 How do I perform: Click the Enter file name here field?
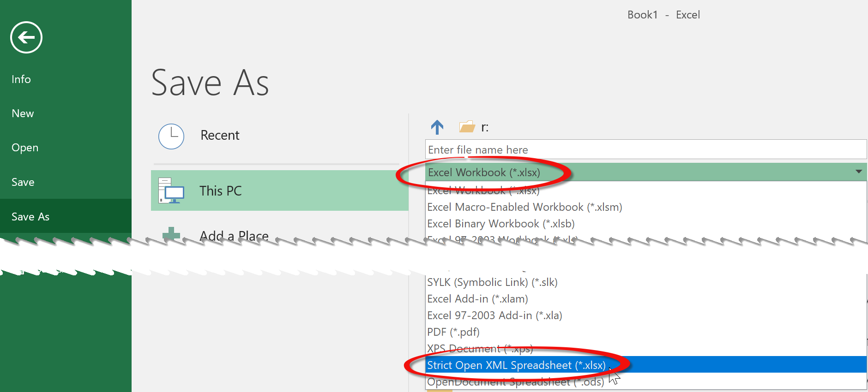point(645,150)
